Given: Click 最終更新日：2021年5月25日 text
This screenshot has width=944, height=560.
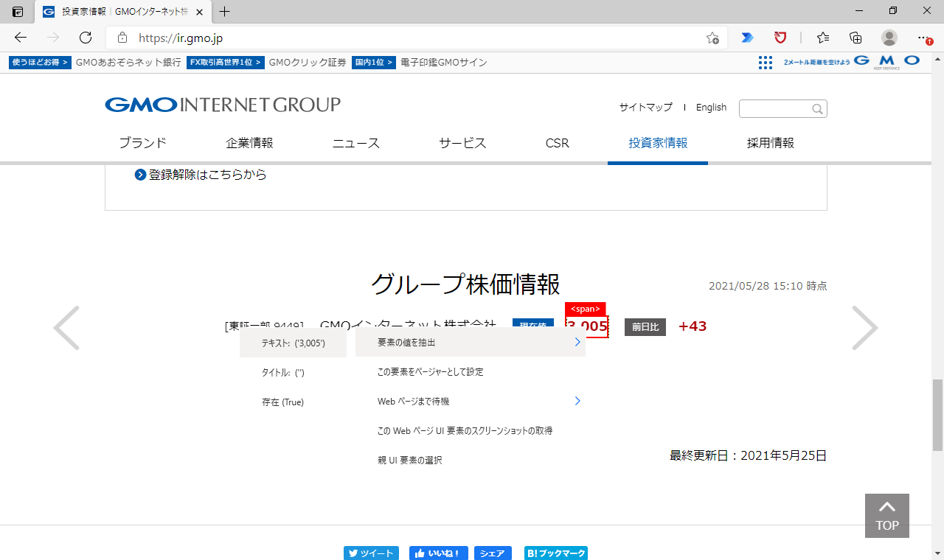Looking at the screenshot, I should [748, 455].
